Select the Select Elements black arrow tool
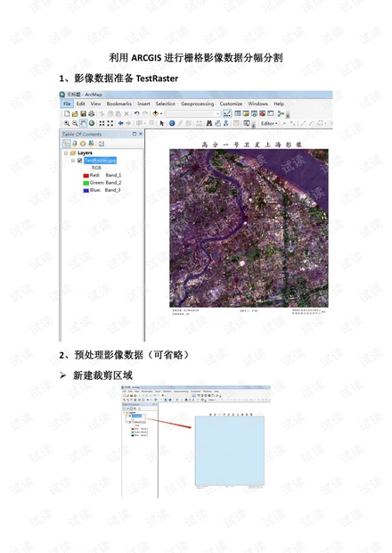 [161, 123]
